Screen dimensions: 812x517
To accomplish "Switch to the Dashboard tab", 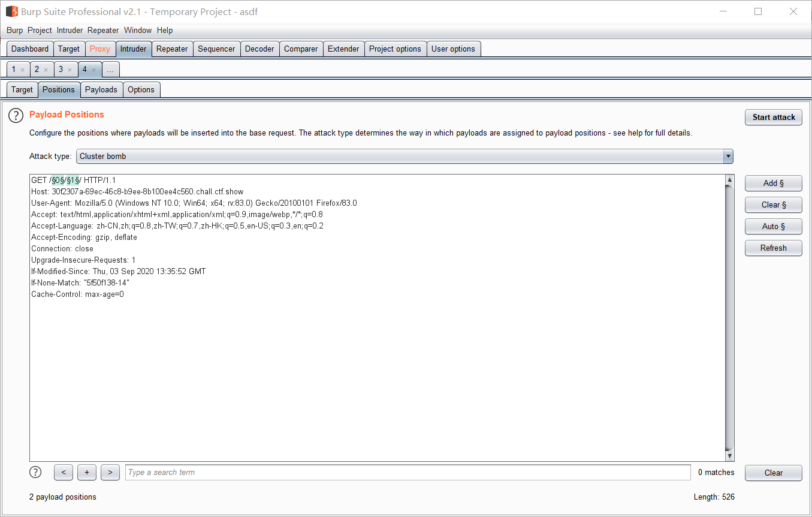I will point(30,49).
